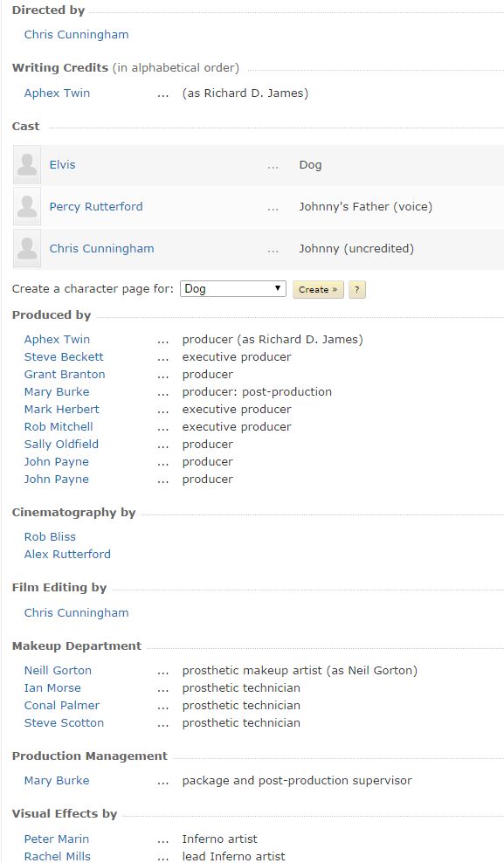Open Percy Rutterford cast link
504x863 pixels.
(96, 206)
